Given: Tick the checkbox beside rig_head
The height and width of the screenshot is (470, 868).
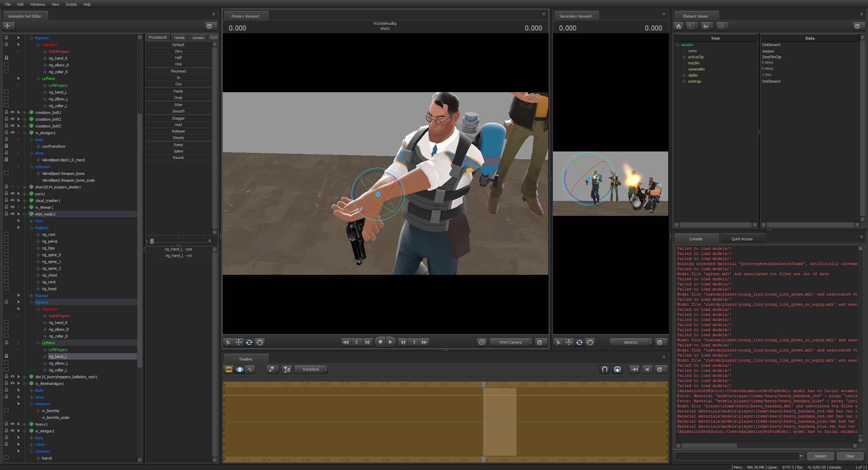Looking at the screenshot, I should (6, 288).
